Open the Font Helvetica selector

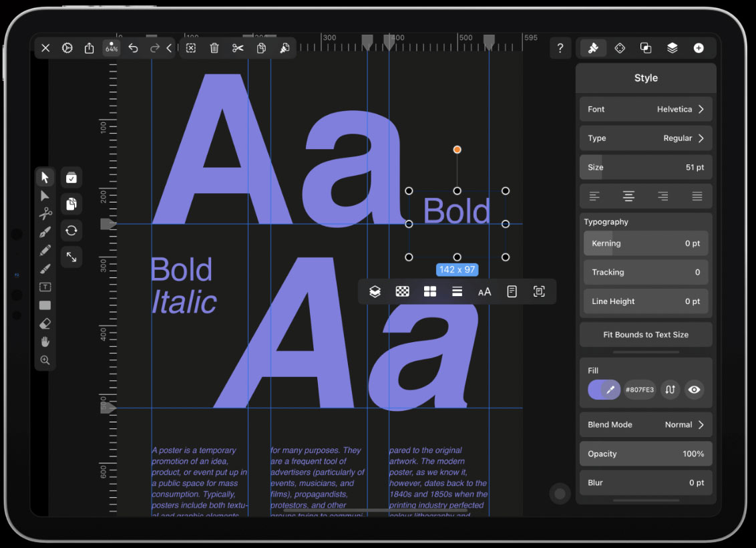tap(646, 110)
